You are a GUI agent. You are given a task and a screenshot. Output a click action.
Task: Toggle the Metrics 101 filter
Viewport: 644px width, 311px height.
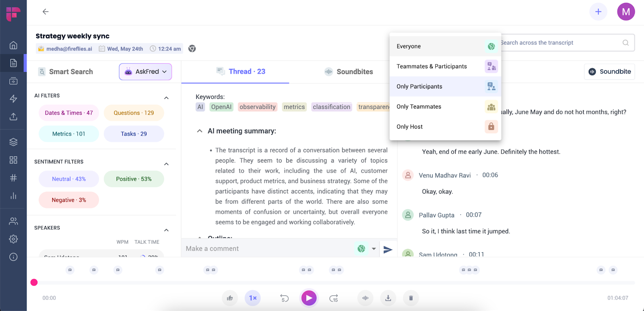click(x=69, y=134)
